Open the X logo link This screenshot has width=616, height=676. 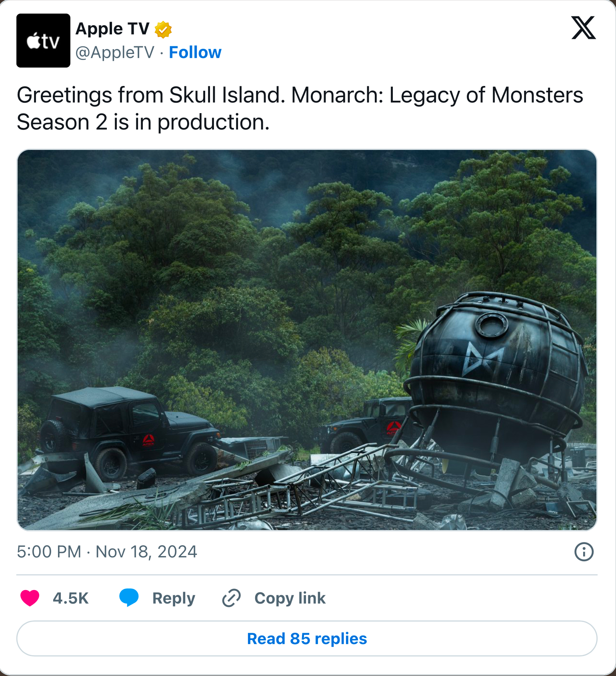(x=583, y=28)
